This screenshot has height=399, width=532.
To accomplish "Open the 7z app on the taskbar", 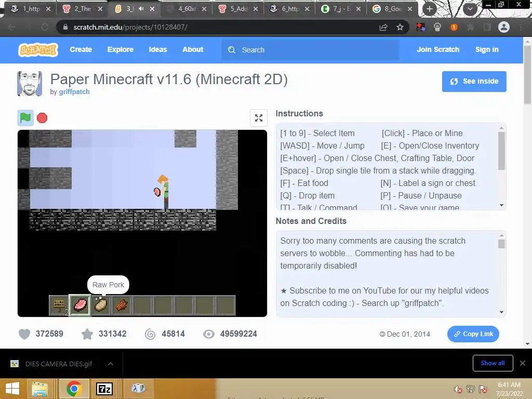I will pos(104,389).
